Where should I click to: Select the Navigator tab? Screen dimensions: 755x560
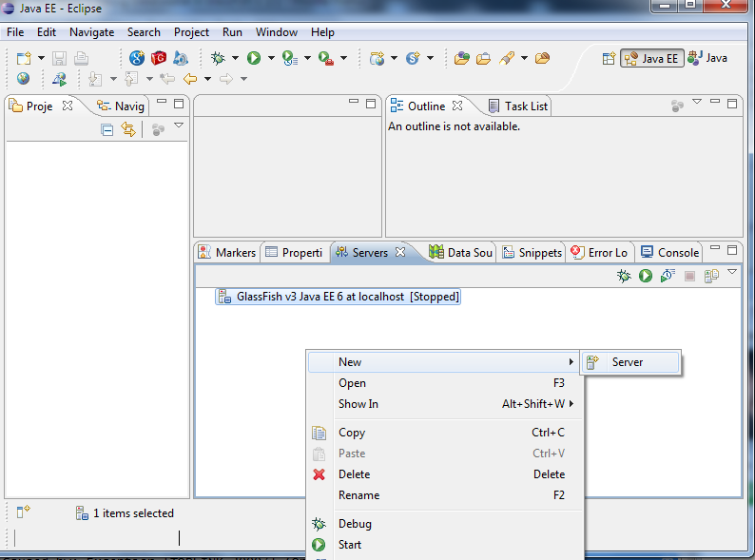click(x=121, y=106)
